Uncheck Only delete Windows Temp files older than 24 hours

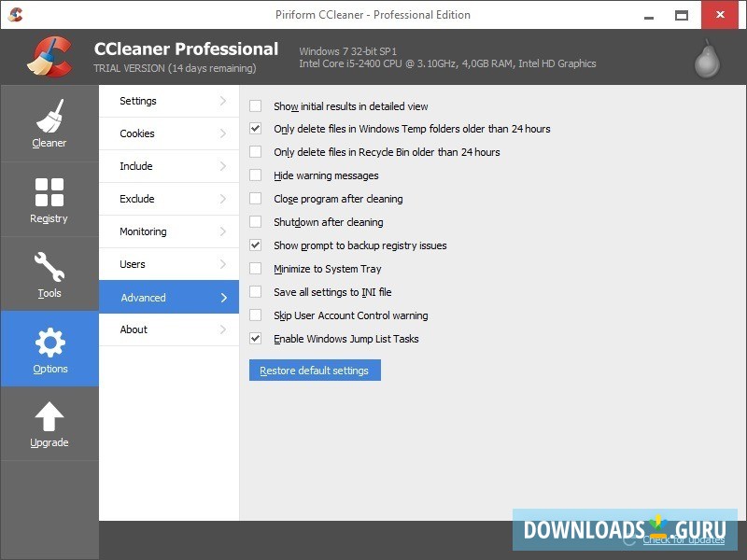pyautogui.click(x=255, y=129)
